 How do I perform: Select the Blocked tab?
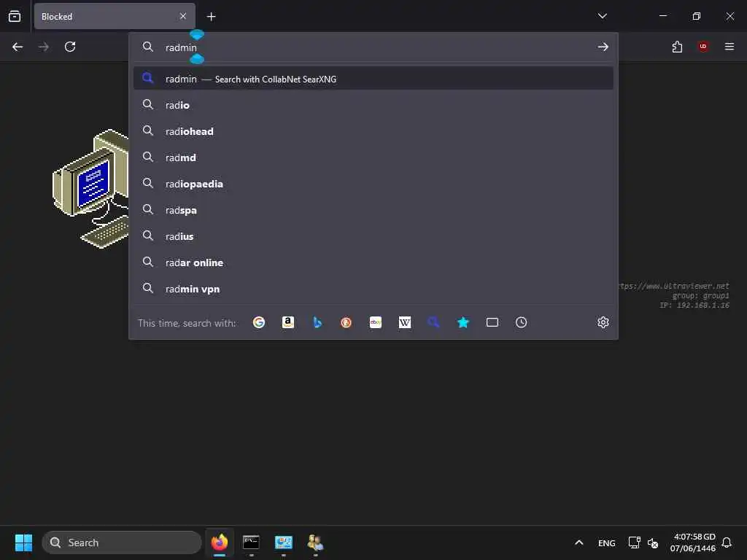pos(115,16)
